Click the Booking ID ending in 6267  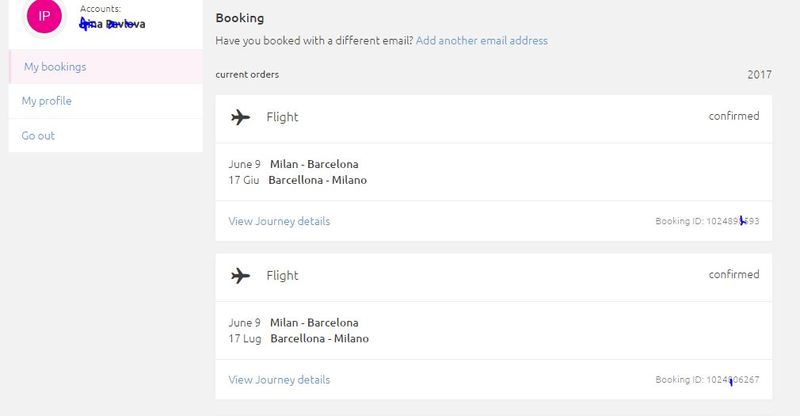click(707, 380)
